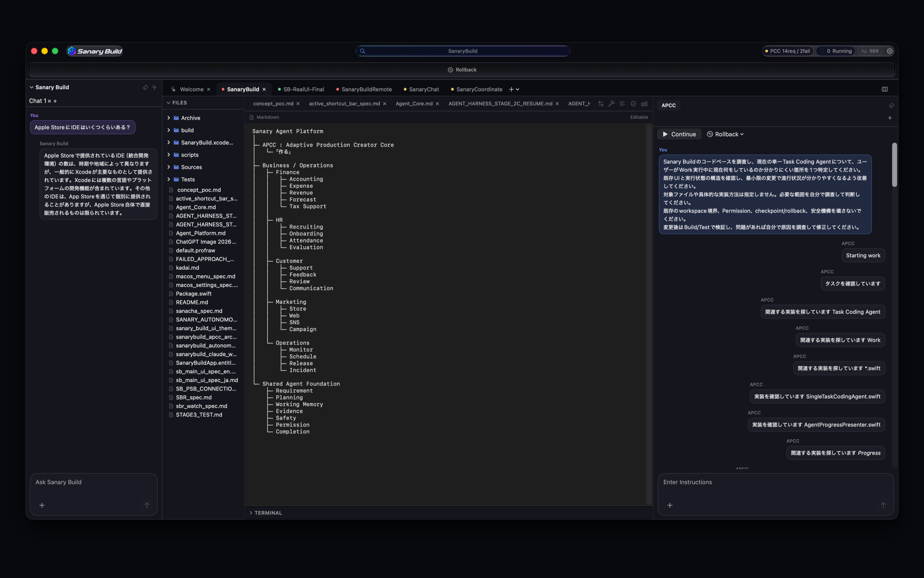Switch to the SB-RealUI-Final tab

[301, 89]
